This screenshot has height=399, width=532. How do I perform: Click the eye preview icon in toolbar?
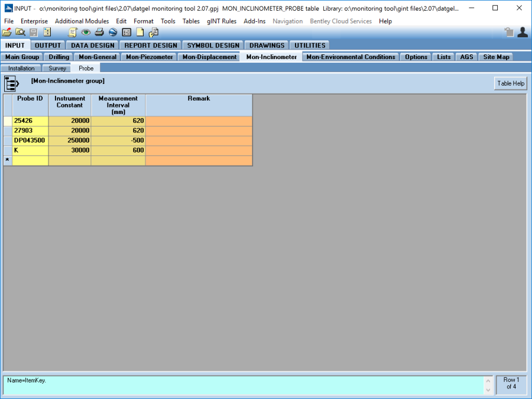click(86, 33)
